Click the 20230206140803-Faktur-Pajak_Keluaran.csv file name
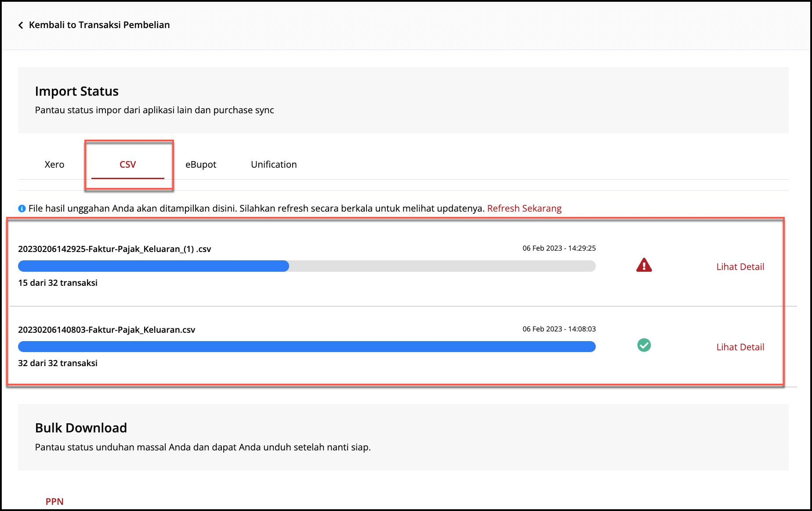The image size is (812, 511). (x=107, y=330)
